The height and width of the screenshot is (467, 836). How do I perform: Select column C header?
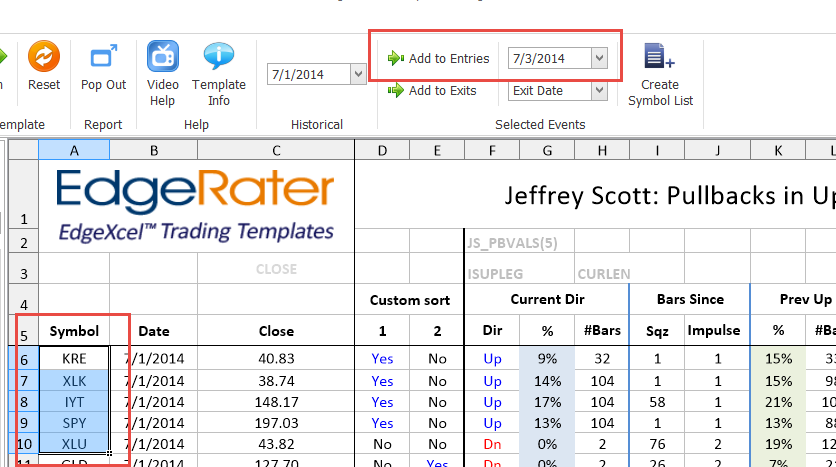(276, 150)
